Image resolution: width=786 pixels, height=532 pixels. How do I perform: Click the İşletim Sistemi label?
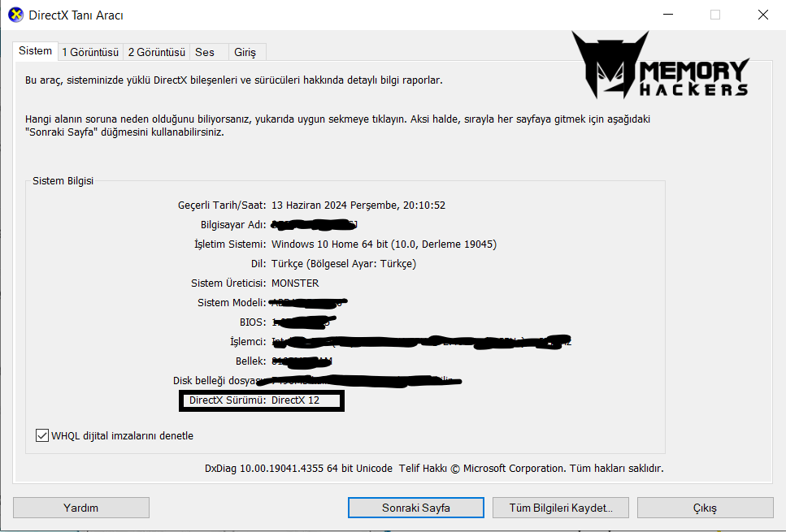point(231,244)
